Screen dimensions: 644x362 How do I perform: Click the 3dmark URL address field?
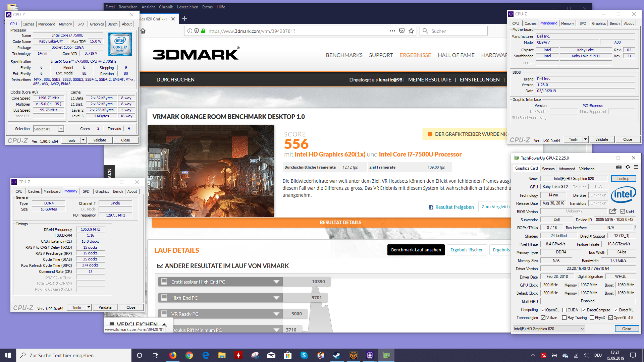(x=295, y=31)
